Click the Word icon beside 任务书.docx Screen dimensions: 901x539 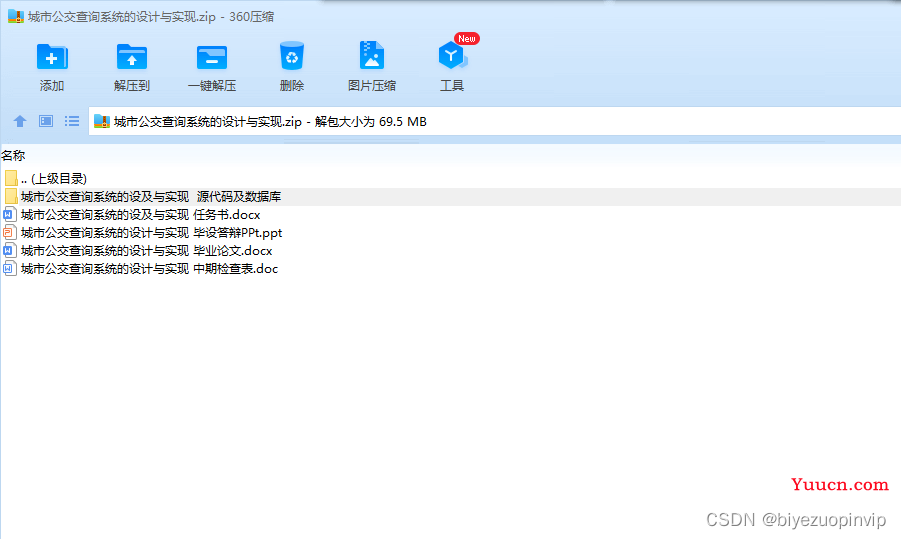[9, 215]
